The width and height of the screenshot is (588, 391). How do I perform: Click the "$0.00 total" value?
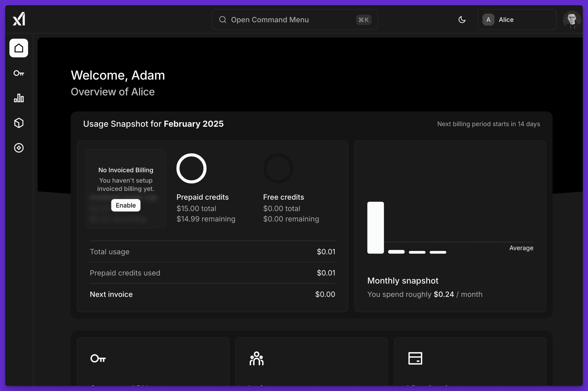(282, 209)
